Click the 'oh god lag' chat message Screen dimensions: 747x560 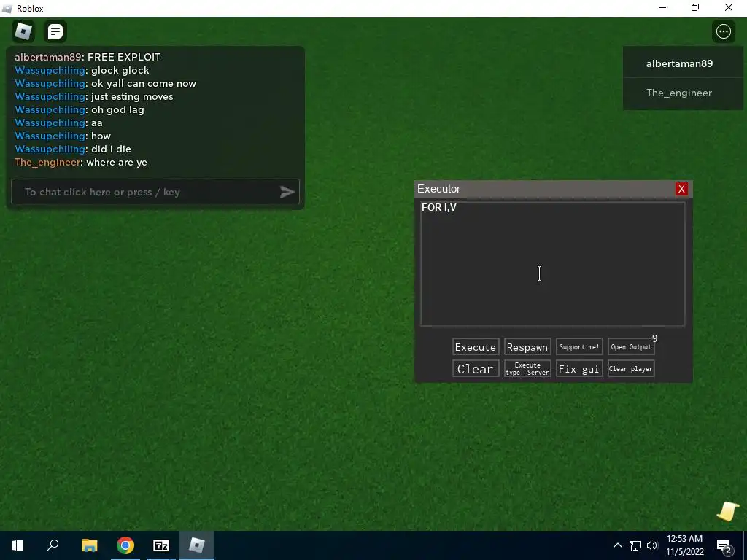(117, 109)
